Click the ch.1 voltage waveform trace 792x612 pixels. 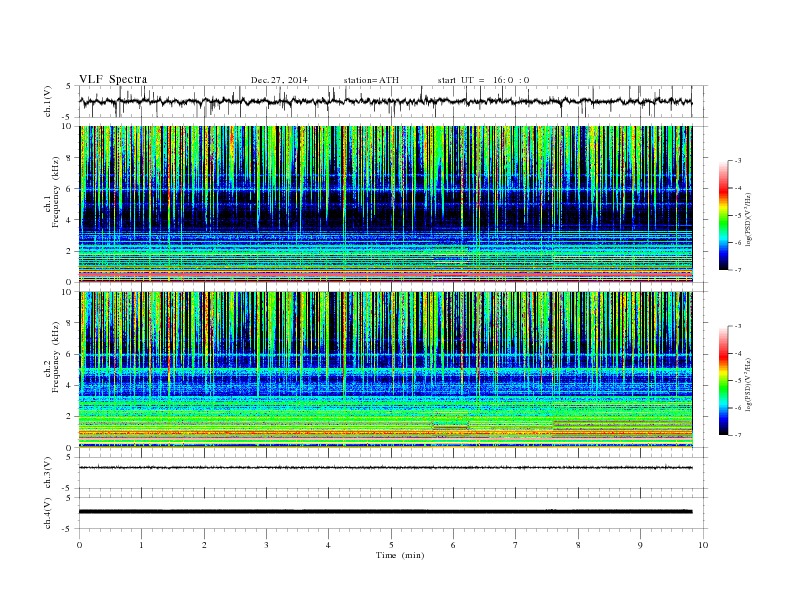pyautogui.click(x=385, y=101)
